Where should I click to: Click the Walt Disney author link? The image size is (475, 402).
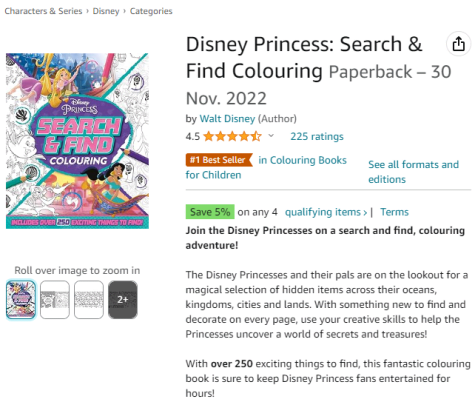click(227, 119)
